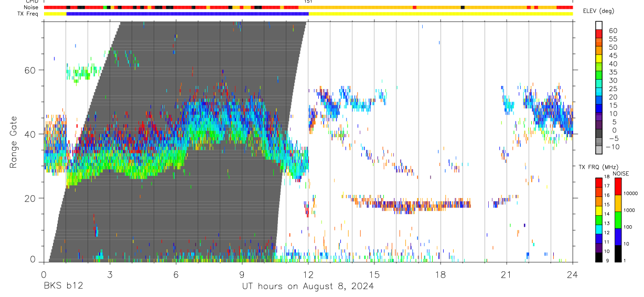Screen dimensions: 644x297
Task: Click the 'ELEV (deg)' color bar title
Action: click(x=599, y=11)
